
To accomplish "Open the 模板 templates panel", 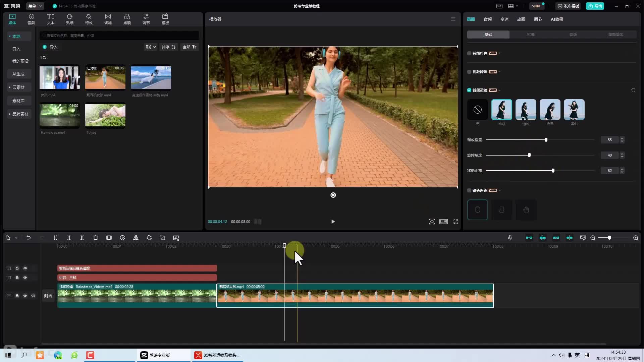I will point(165,19).
